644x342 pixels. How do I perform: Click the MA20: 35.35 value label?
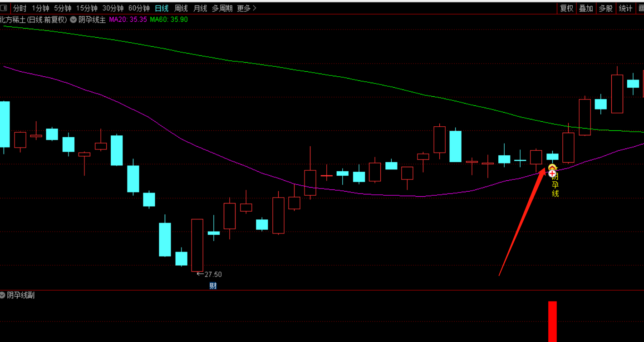(x=128, y=20)
